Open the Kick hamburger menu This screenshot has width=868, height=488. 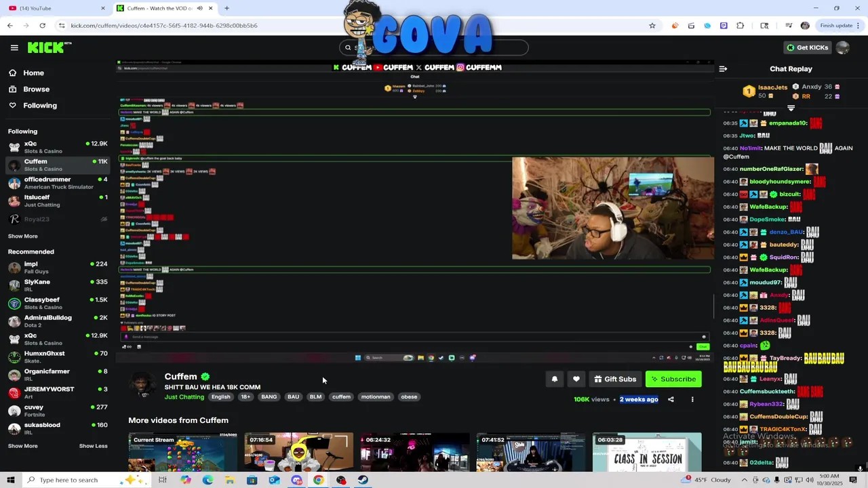tap(14, 47)
